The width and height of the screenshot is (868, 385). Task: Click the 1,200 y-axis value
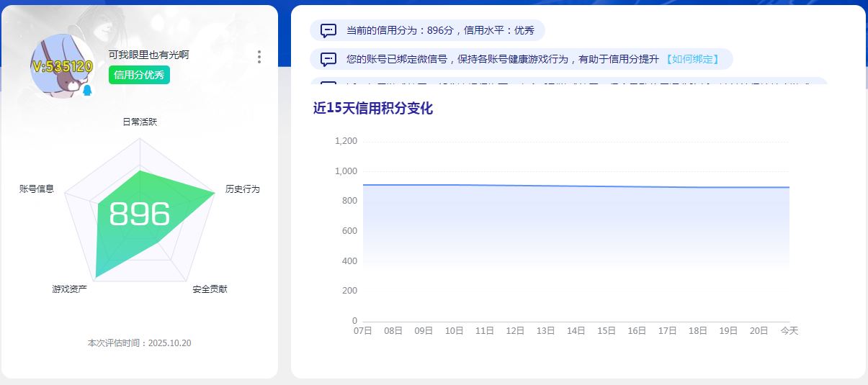click(346, 141)
